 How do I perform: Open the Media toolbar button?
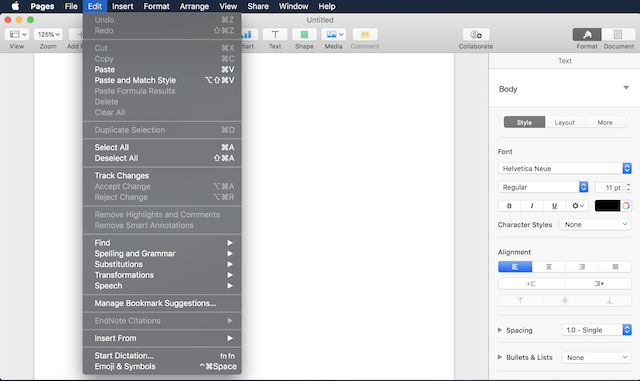pyautogui.click(x=333, y=34)
